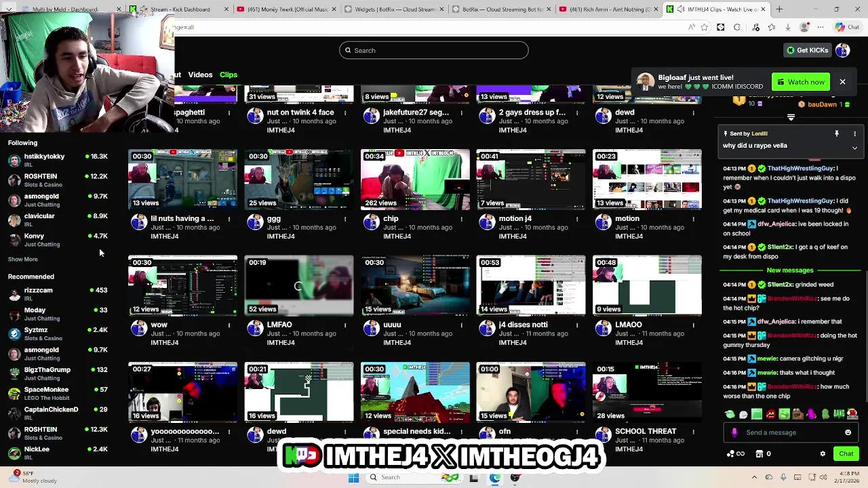
Task: Open CaptainChickenD recommended channel
Action: pyautogui.click(x=58, y=413)
